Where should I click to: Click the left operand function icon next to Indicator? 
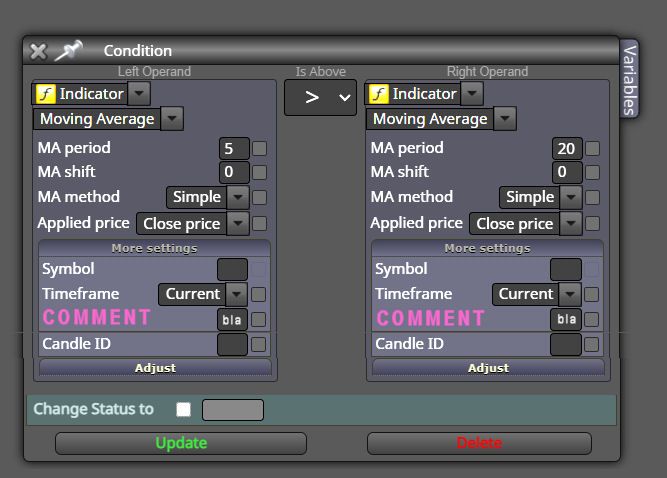click(x=46, y=94)
